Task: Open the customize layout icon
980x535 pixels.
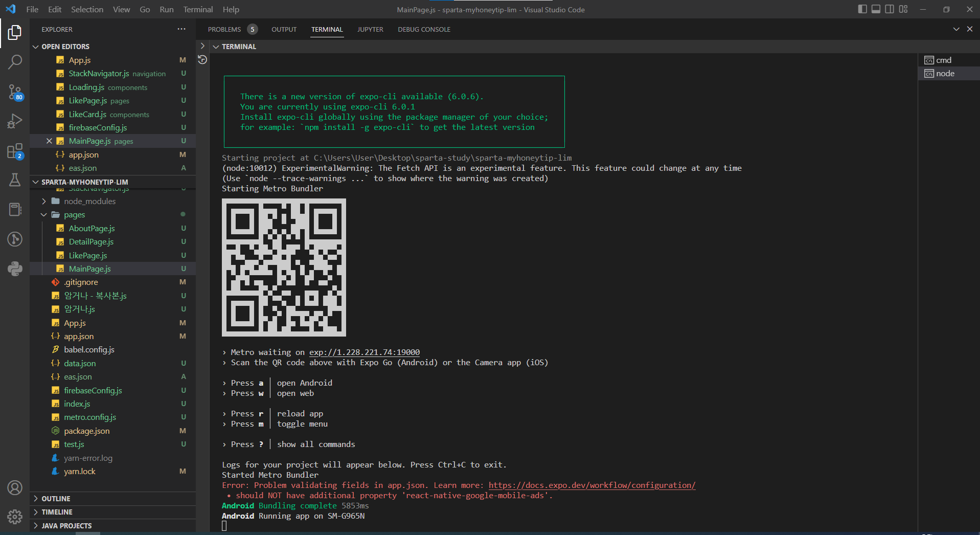Action: click(903, 9)
